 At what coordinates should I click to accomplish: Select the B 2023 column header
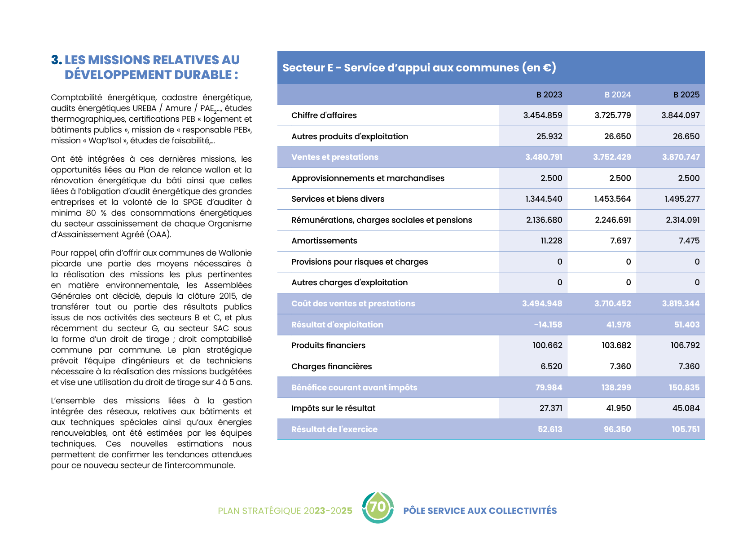pos(549,95)
